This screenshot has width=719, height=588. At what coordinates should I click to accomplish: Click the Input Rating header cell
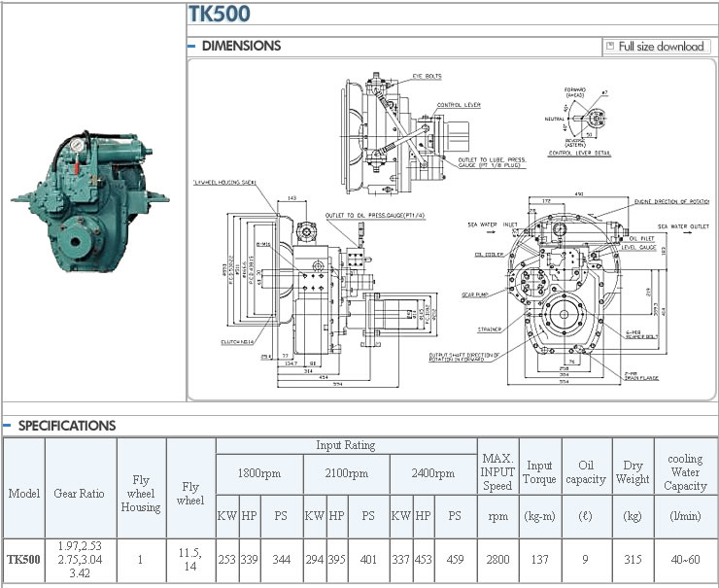click(x=346, y=445)
